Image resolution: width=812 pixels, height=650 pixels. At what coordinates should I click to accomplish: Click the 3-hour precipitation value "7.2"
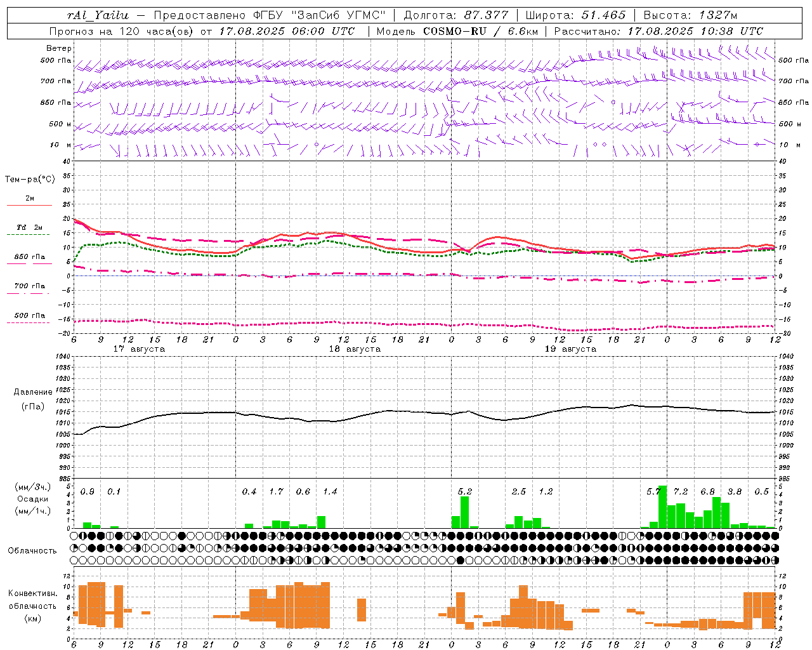click(681, 491)
